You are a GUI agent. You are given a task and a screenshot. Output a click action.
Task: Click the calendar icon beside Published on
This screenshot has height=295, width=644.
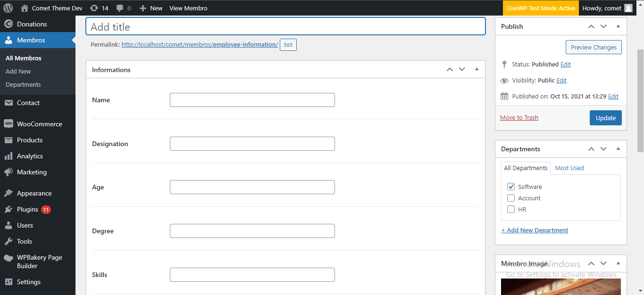click(504, 96)
